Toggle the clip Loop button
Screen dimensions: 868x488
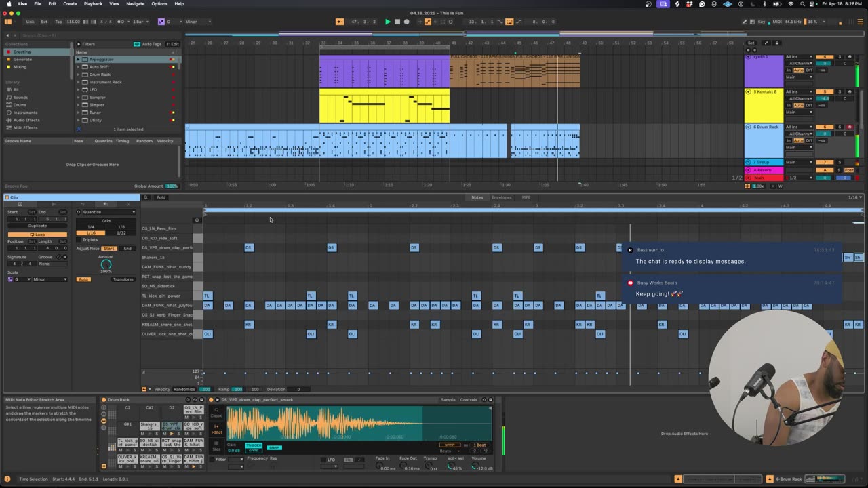[x=37, y=235]
